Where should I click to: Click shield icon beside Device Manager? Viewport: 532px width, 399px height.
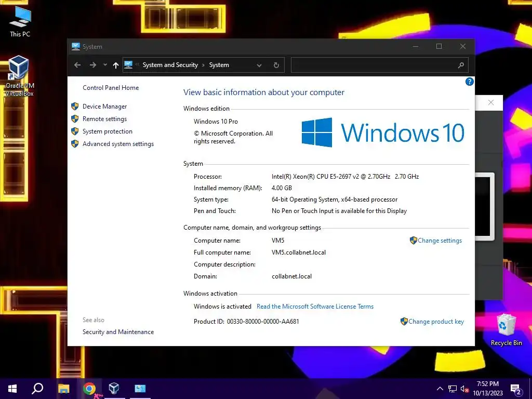75,106
